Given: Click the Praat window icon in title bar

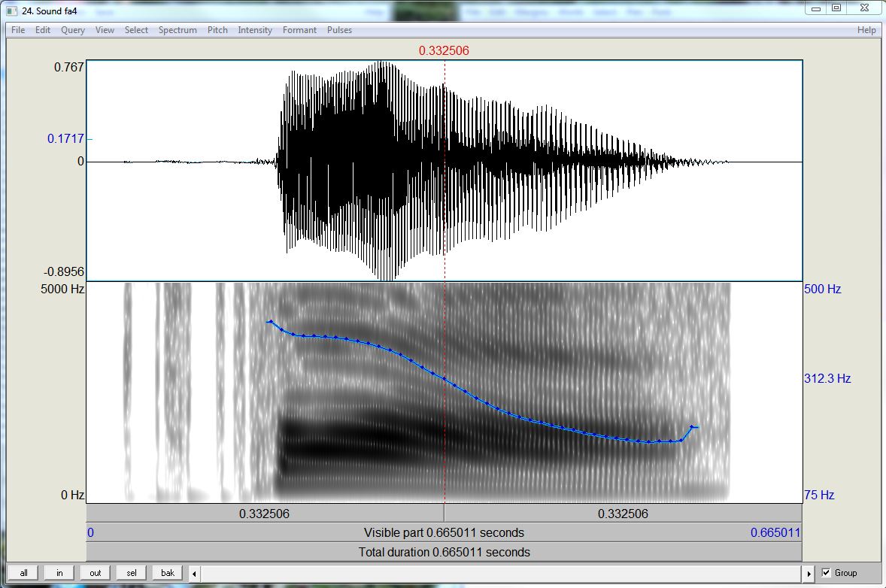Looking at the screenshot, I should (x=12, y=11).
